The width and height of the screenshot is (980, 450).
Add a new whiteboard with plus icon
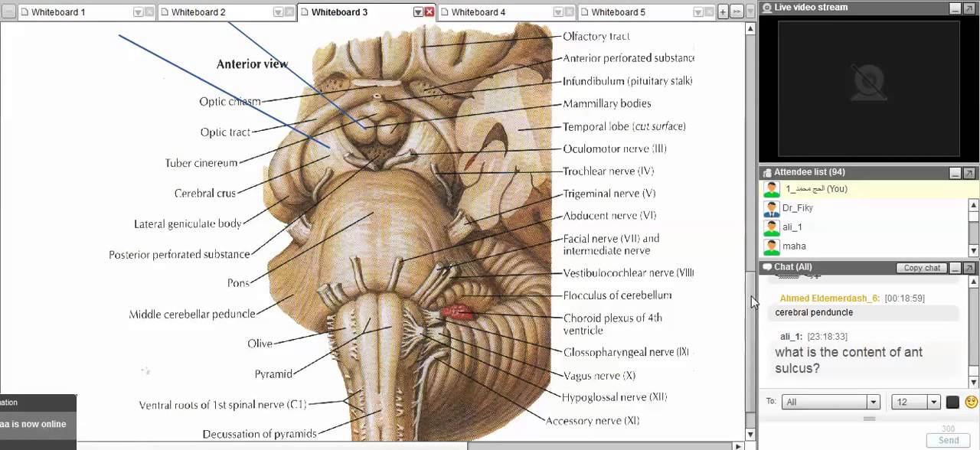[723, 12]
